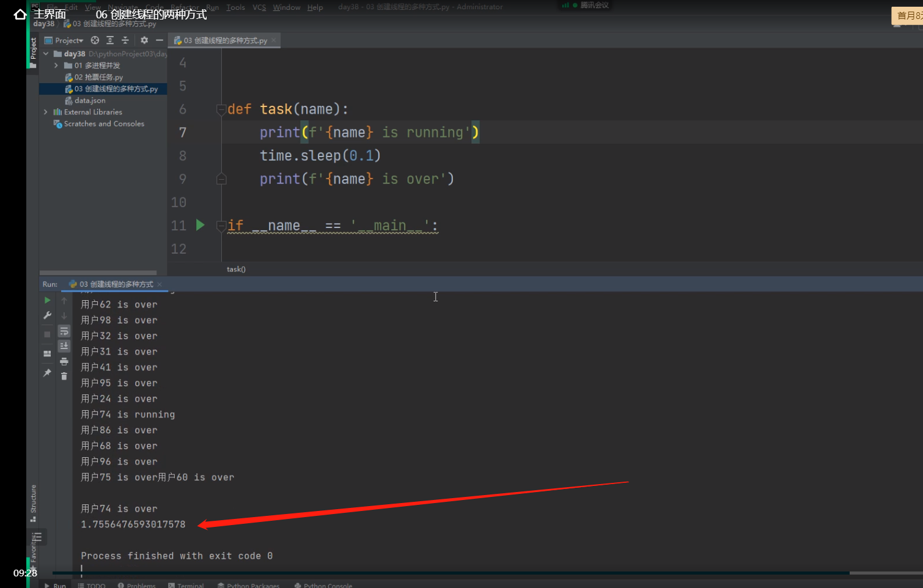Open the Help menu

(x=315, y=7)
